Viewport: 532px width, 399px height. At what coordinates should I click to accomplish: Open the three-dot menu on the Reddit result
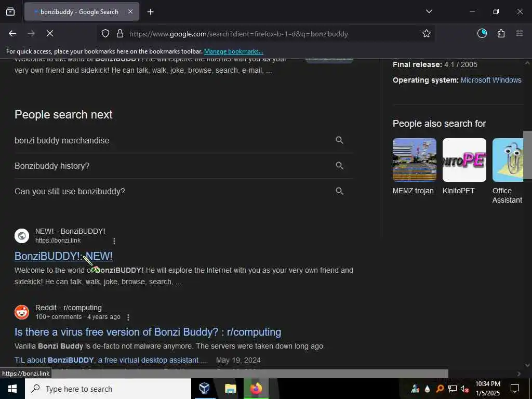128,317
